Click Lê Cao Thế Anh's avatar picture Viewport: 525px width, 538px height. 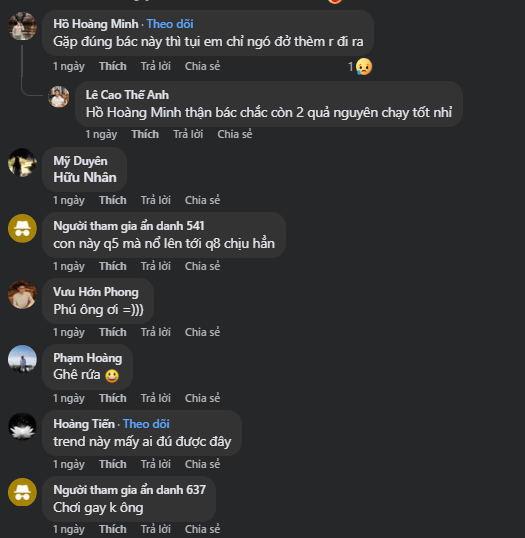click(59, 96)
